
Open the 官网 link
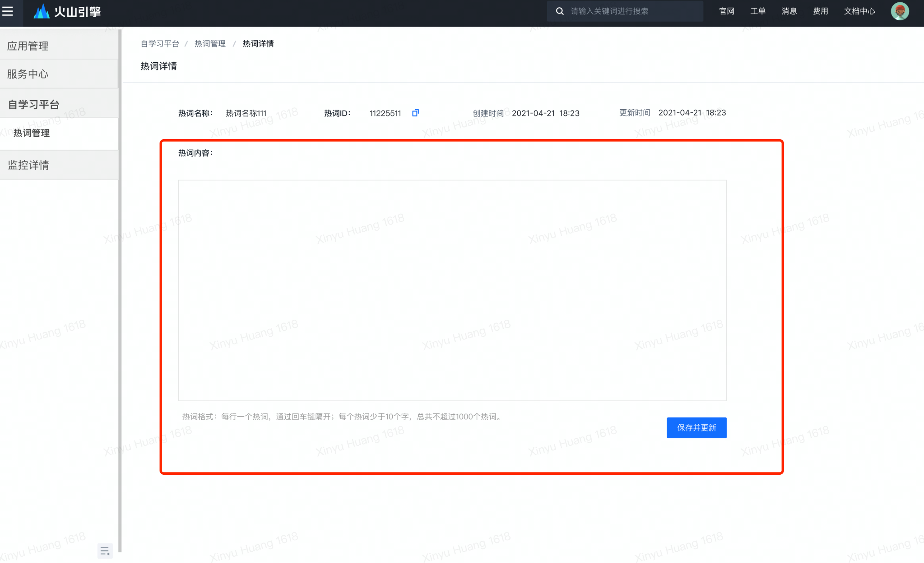727,11
